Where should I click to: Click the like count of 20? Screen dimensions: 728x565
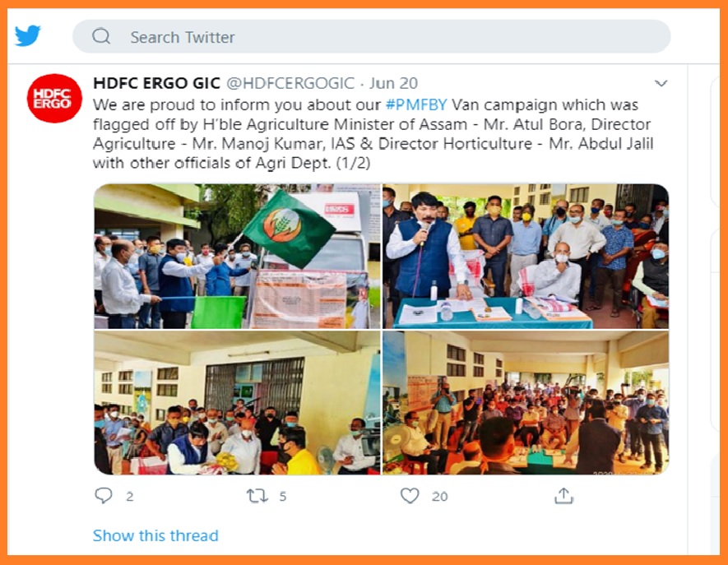tap(439, 496)
